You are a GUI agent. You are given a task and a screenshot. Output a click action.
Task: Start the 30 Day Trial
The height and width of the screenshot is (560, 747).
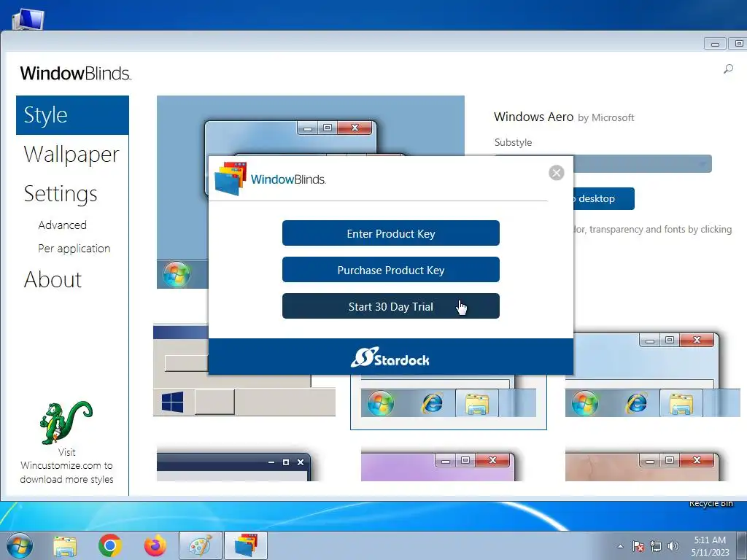(391, 306)
